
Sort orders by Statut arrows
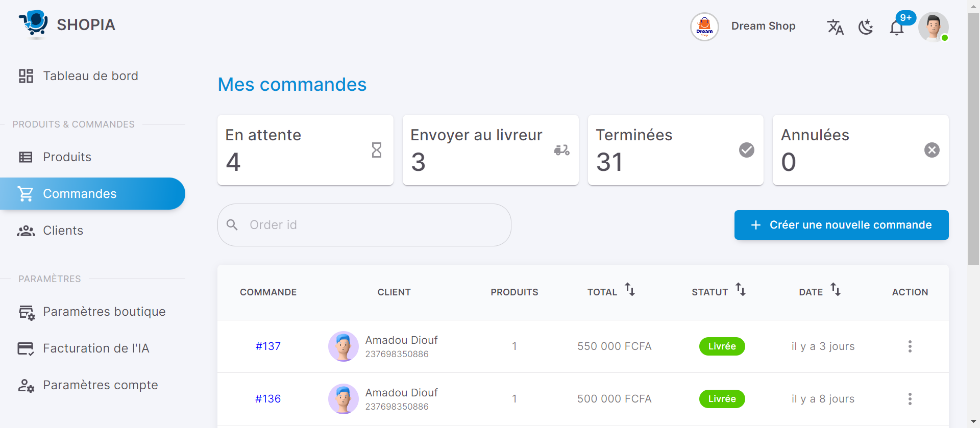point(740,290)
